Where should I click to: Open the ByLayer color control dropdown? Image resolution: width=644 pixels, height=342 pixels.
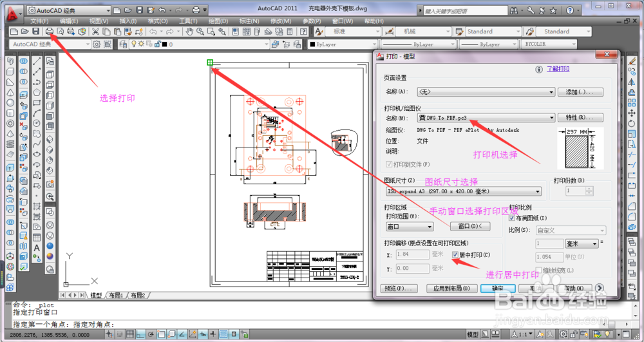click(x=343, y=44)
